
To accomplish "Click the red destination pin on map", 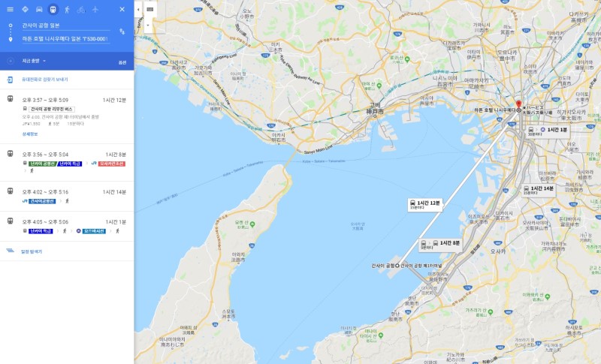I will click(518, 104).
